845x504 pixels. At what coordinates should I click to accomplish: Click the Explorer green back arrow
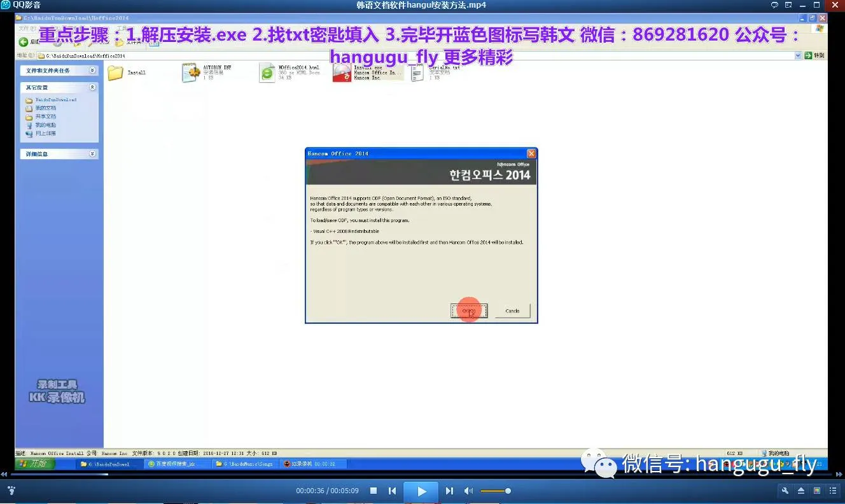24,42
